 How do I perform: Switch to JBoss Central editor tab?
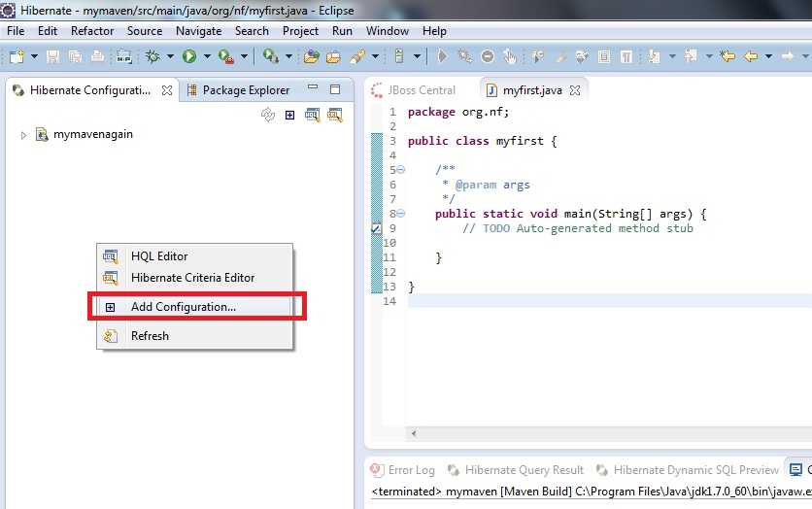[x=413, y=90]
